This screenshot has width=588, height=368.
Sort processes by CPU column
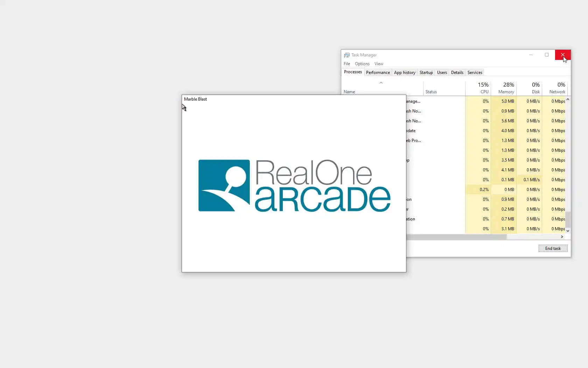pyautogui.click(x=484, y=92)
